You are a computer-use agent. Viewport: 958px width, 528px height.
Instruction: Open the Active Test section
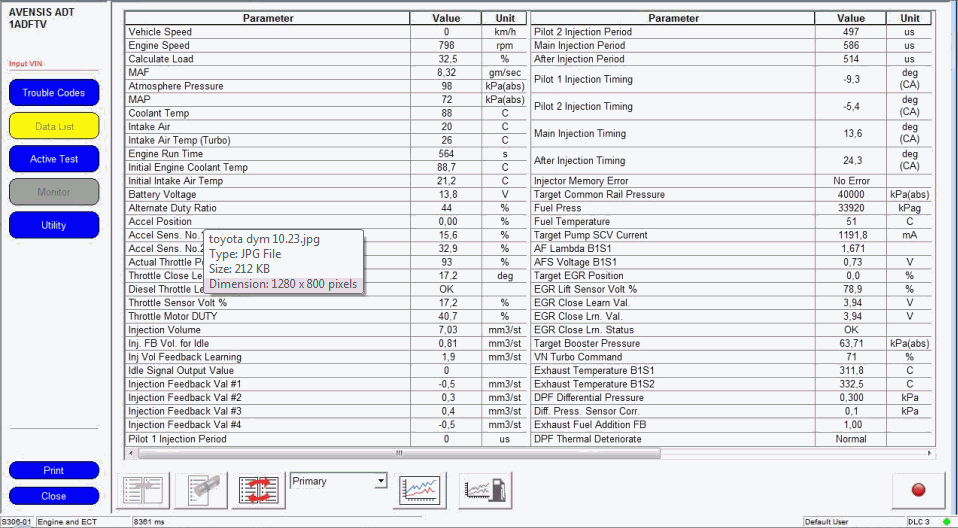coord(54,159)
